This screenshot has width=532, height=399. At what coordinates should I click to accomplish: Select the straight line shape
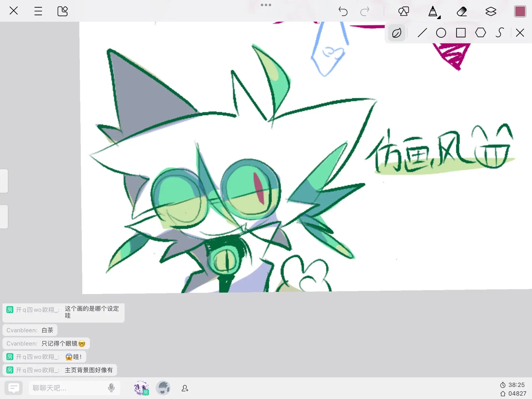[422, 33]
